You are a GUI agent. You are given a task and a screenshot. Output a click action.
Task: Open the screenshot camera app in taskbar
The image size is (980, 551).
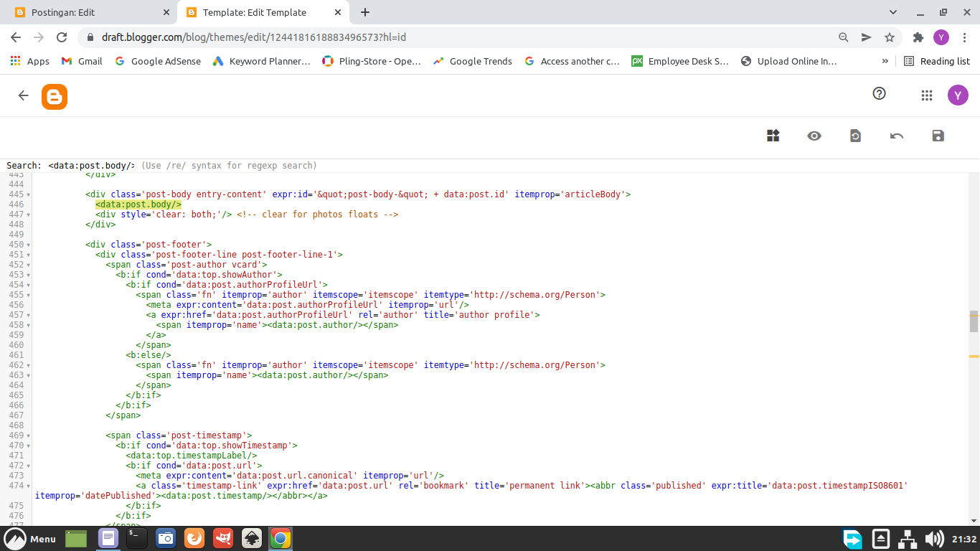tap(166, 539)
